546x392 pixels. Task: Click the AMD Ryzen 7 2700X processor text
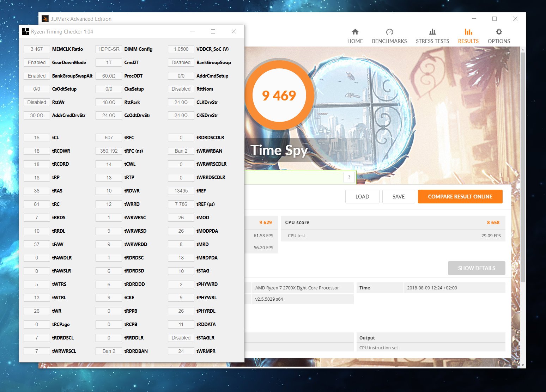click(297, 288)
